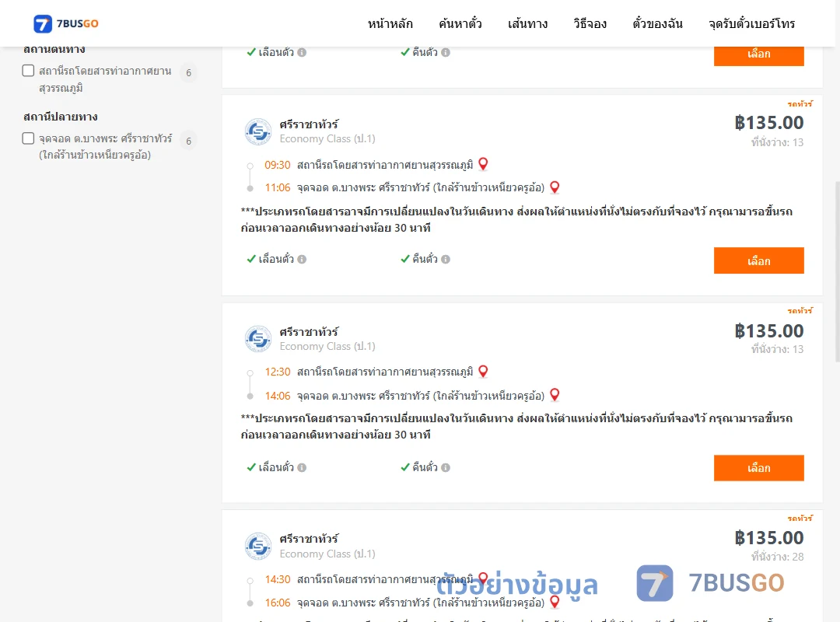Viewport: 840px width, 622px height.
Task: Click the topmost partially visible เลือก button
Action: tap(758, 56)
